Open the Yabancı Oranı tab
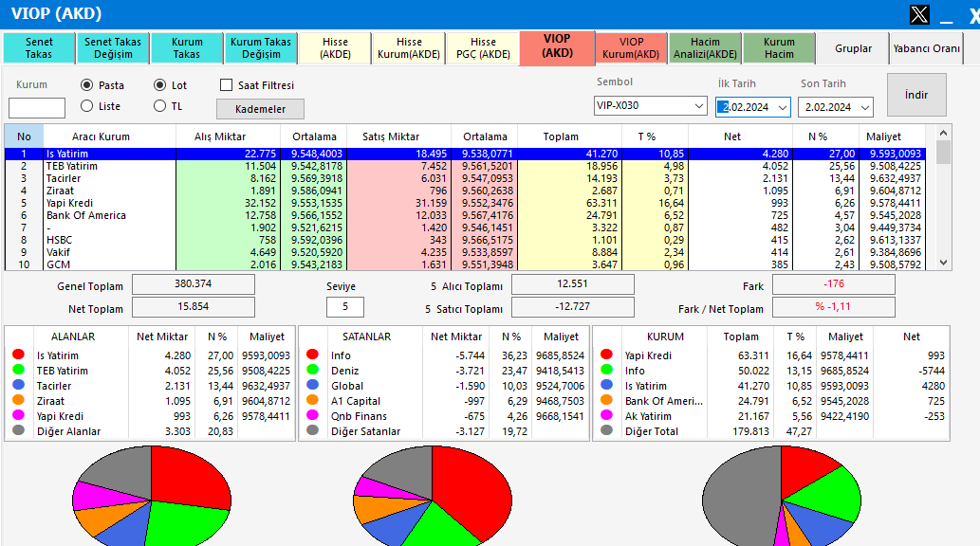Viewport: 980px width, 546px height. [x=926, y=48]
